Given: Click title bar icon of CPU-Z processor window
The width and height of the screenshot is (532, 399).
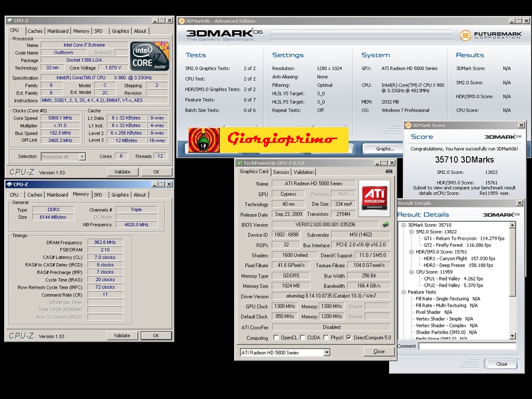Looking at the screenshot, I should 10,20.
